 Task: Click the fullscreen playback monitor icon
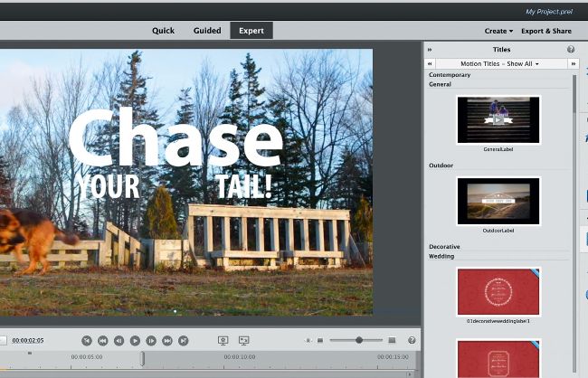(243, 340)
